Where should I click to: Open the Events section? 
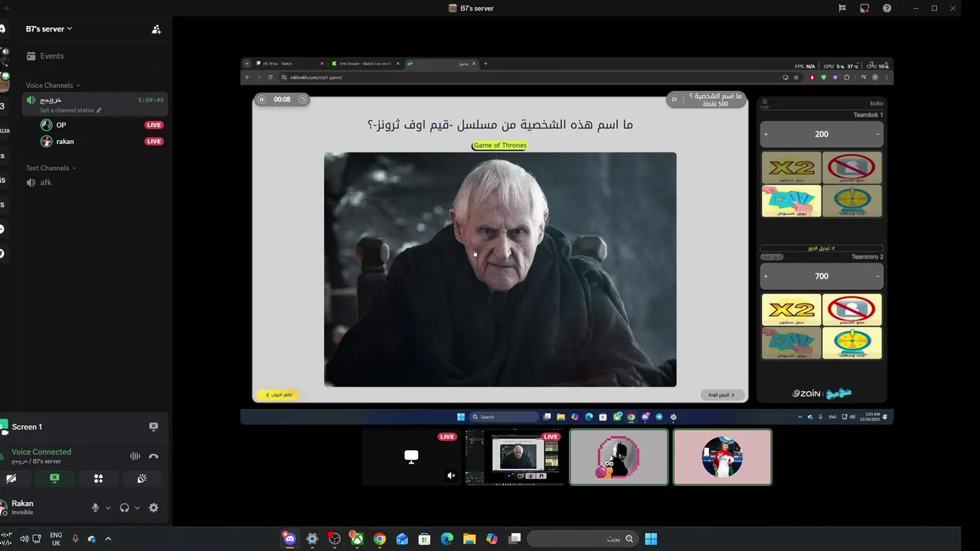coord(45,56)
